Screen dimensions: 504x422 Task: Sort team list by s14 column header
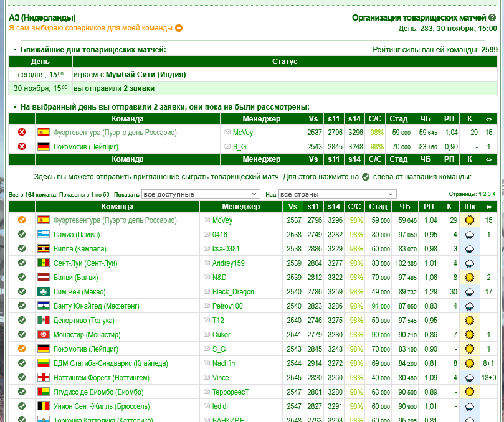pos(334,207)
